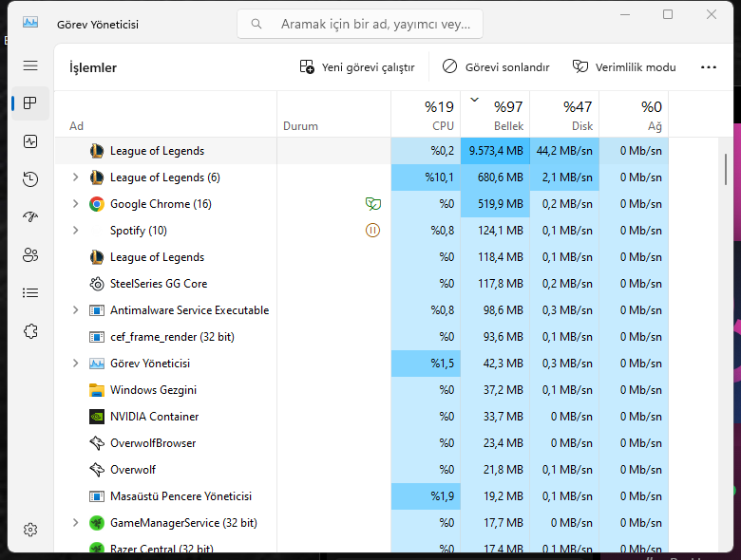Screen dimensions: 741x560
Task: Expand Antimalware Service Executable group
Action: (x=76, y=309)
